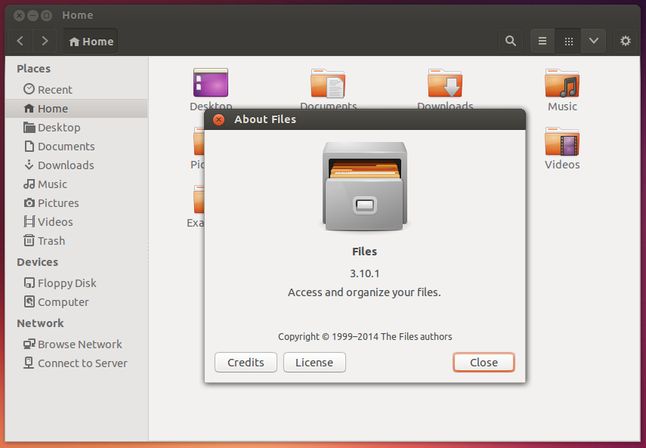Click the Devices sidebar heading
Viewport: 646px width, 448px height.
(37, 262)
